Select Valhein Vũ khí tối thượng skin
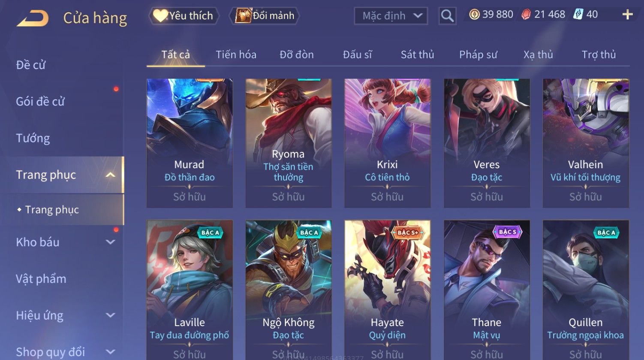This screenshot has width=644, height=360. tap(586, 143)
